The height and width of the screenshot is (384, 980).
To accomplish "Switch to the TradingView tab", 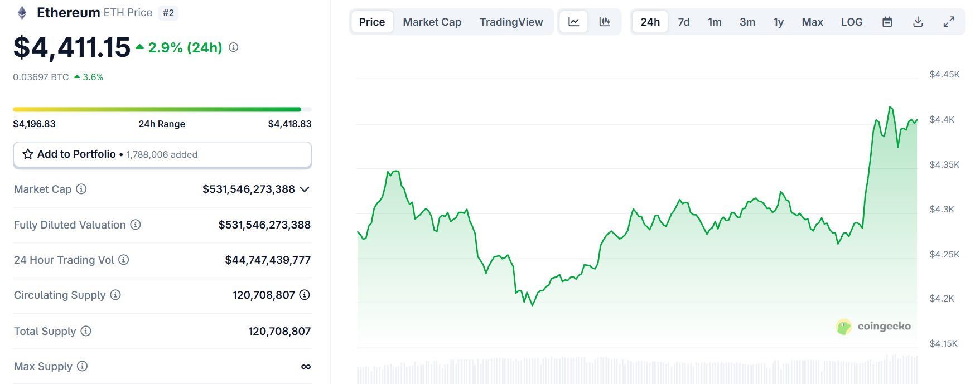I will 511,22.
